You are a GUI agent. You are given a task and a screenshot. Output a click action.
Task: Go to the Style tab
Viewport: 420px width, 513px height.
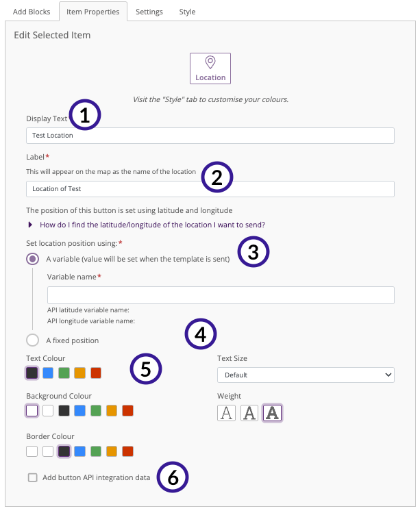187,12
